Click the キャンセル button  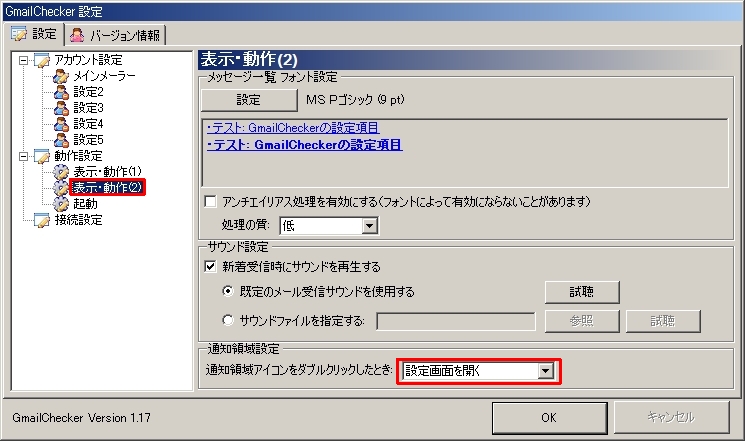pos(671,418)
